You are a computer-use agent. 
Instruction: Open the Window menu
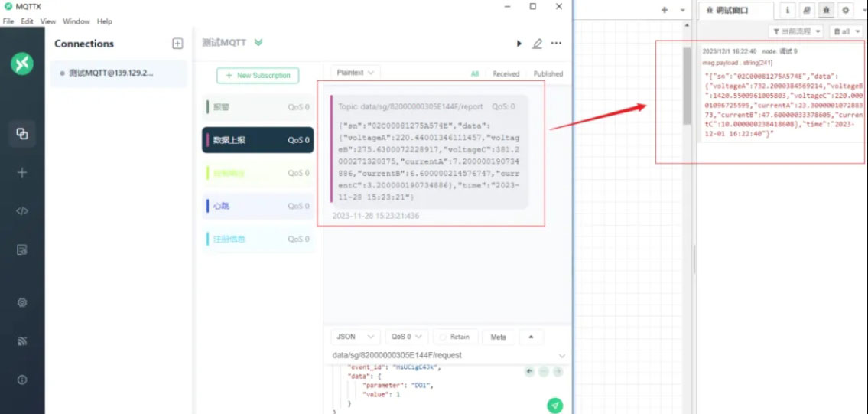pos(76,21)
